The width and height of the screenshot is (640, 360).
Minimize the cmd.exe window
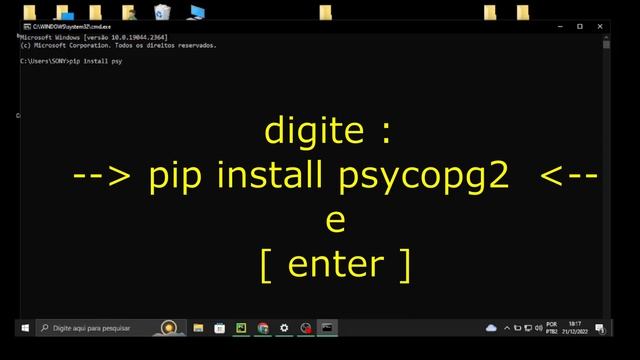[560, 27]
